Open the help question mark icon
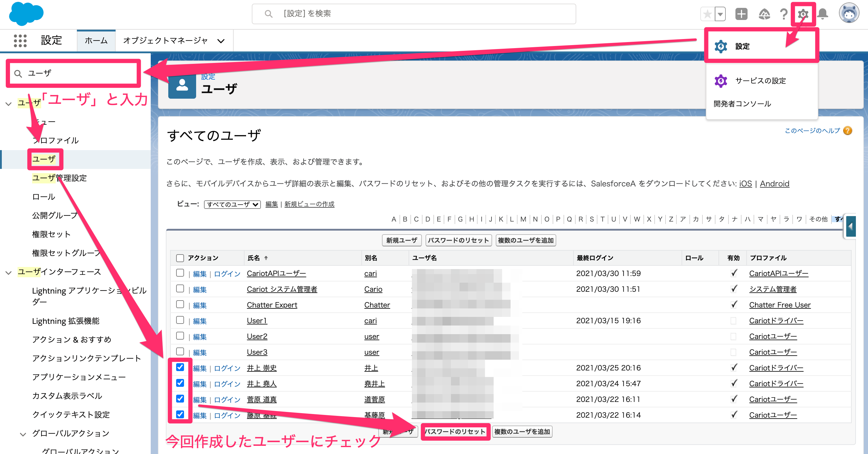 point(784,14)
